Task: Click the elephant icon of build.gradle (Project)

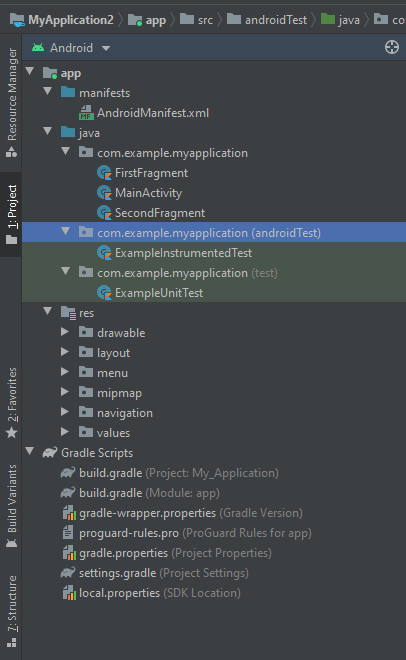Action: (x=68, y=473)
